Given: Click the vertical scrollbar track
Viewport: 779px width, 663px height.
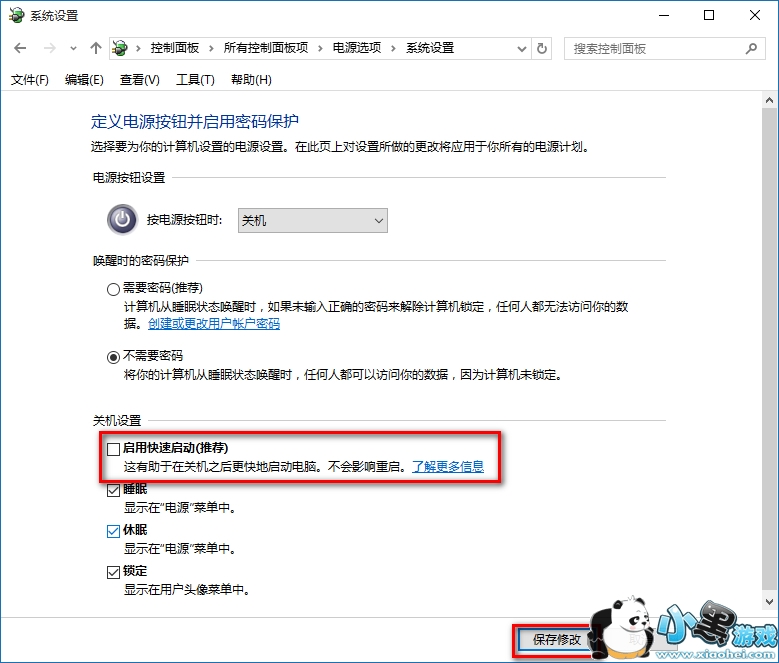Looking at the screenshot, I should point(770,350).
